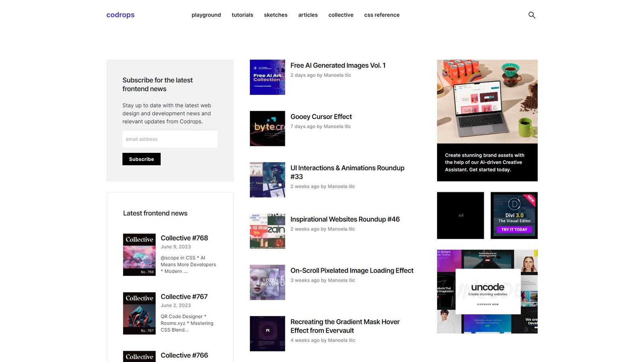
Task: Open On-Scroll Pixelated Image Loading Effect article
Action: (352, 271)
